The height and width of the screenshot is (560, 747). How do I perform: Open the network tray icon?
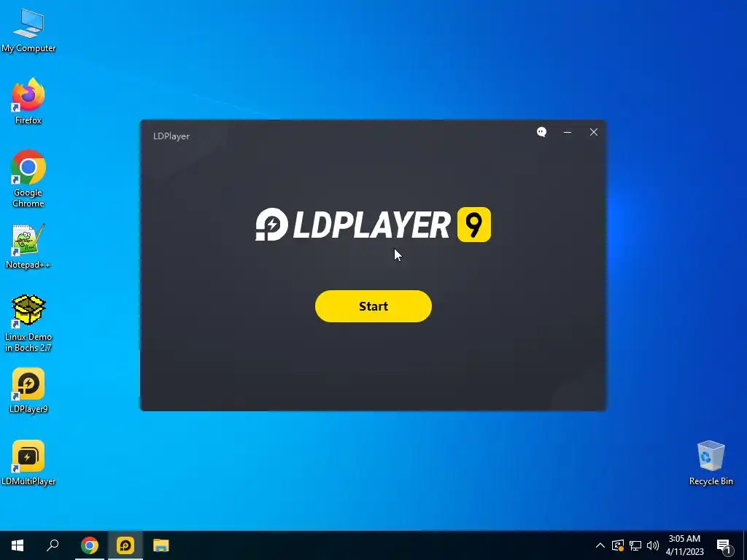pos(635,545)
